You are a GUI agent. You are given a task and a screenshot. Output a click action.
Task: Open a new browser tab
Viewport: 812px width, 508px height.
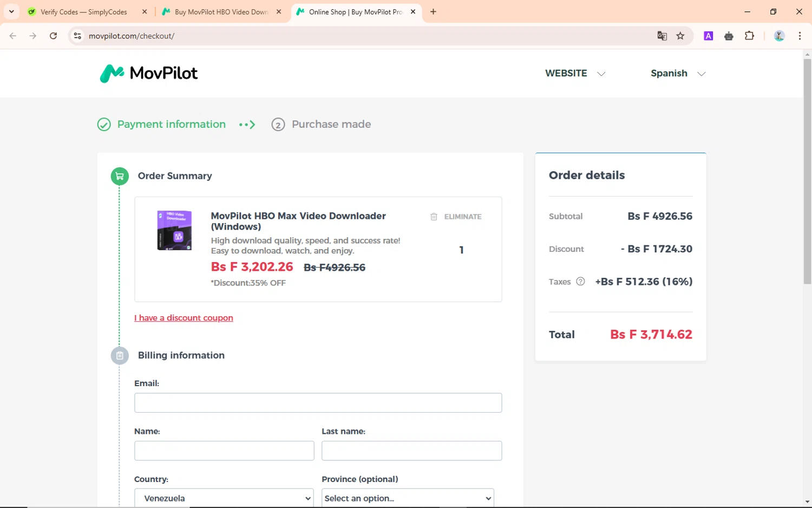pyautogui.click(x=433, y=11)
